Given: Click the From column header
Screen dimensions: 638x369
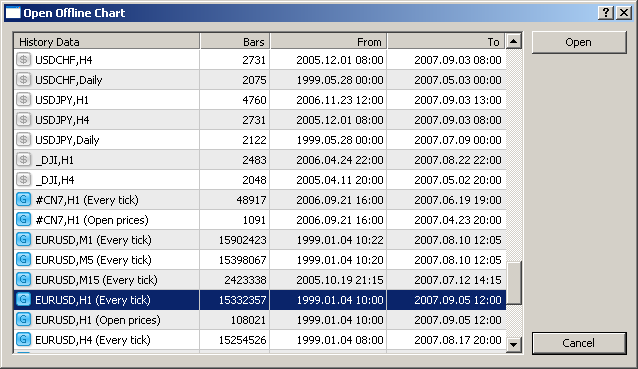Looking at the screenshot, I should tap(328, 41).
